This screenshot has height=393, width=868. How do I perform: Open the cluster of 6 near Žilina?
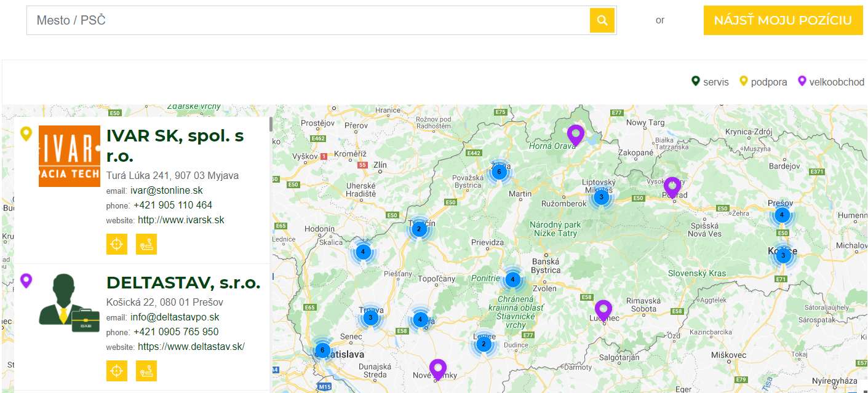click(x=500, y=172)
